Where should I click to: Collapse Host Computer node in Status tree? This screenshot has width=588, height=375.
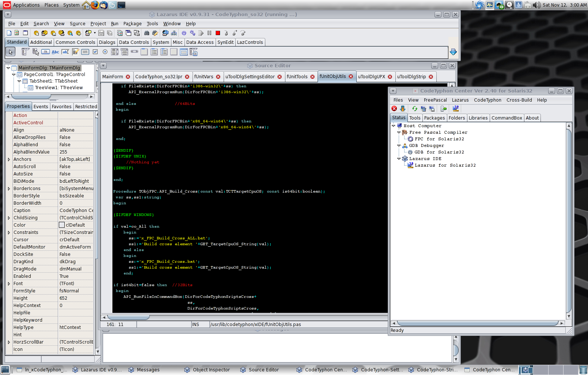click(394, 126)
